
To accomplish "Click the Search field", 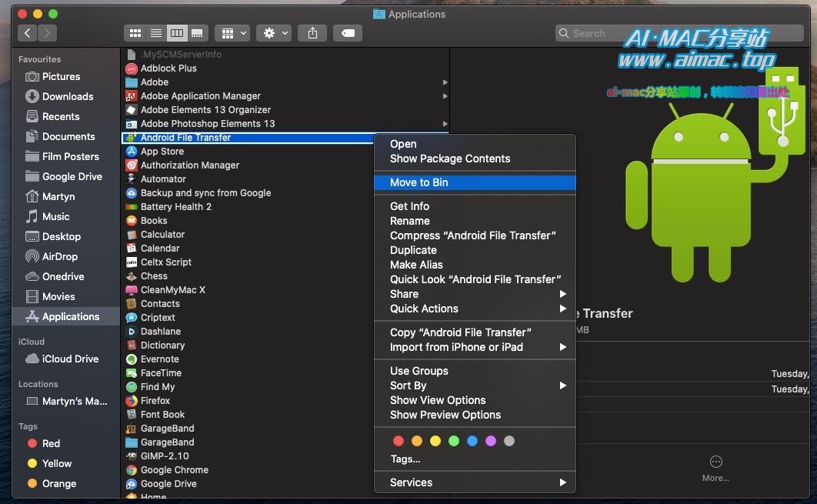I will click(679, 33).
